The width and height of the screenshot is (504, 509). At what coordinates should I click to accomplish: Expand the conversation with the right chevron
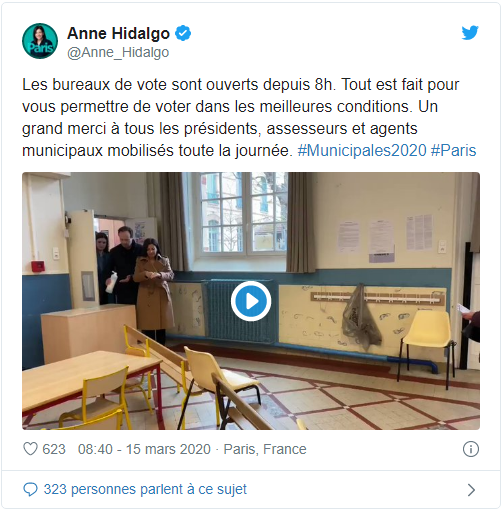471,490
